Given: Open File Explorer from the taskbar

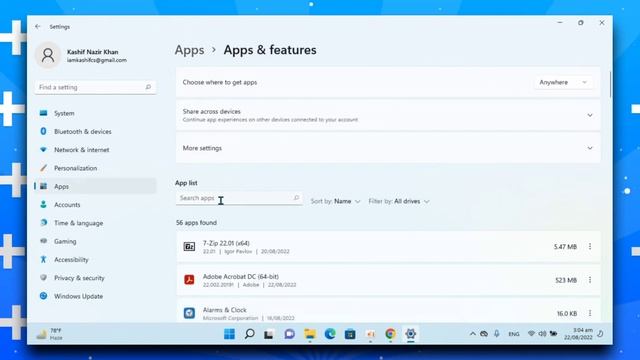Looking at the screenshot, I should [310, 334].
